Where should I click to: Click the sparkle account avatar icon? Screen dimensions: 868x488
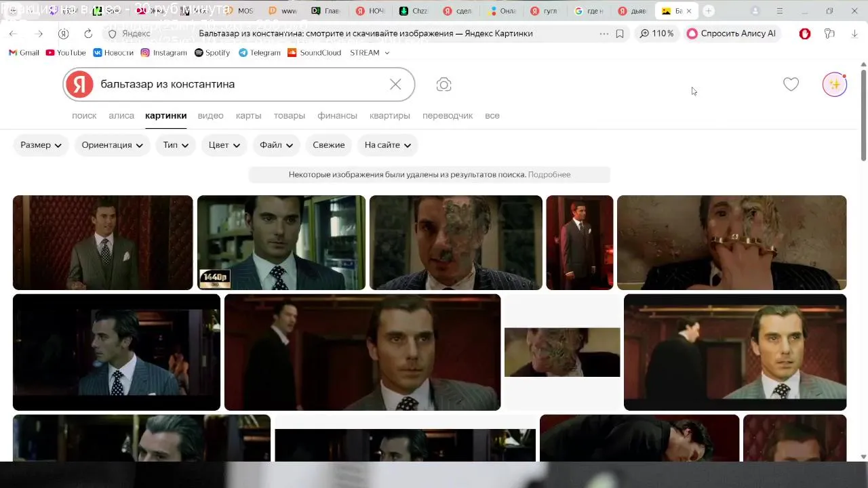pos(834,84)
